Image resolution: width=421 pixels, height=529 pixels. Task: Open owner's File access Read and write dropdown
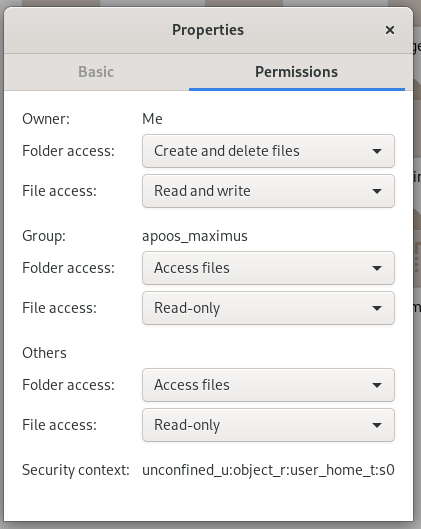pyautogui.click(x=268, y=191)
